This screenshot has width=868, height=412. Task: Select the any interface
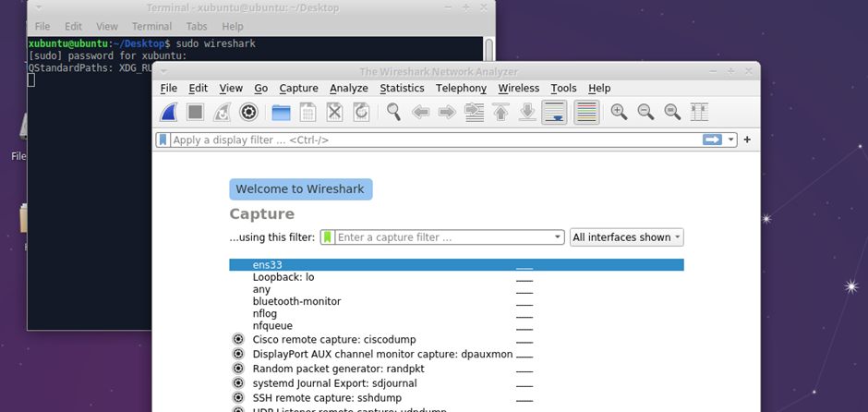456,289
